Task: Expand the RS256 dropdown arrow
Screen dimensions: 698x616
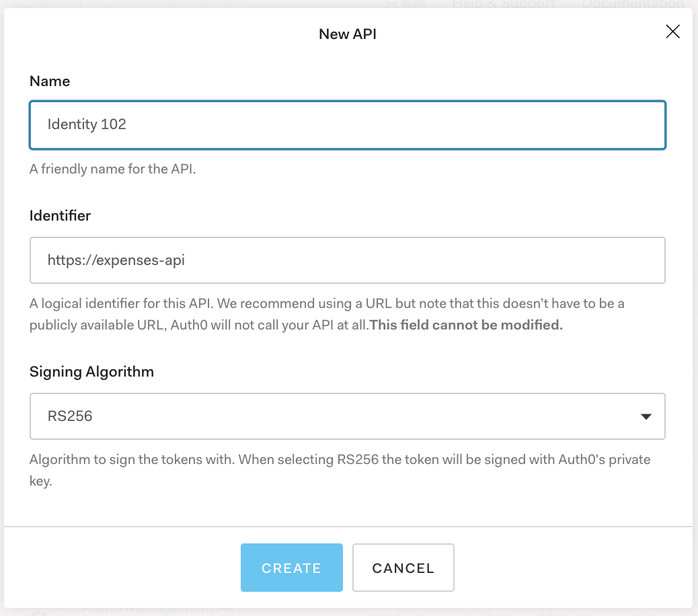Action: pyautogui.click(x=646, y=417)
